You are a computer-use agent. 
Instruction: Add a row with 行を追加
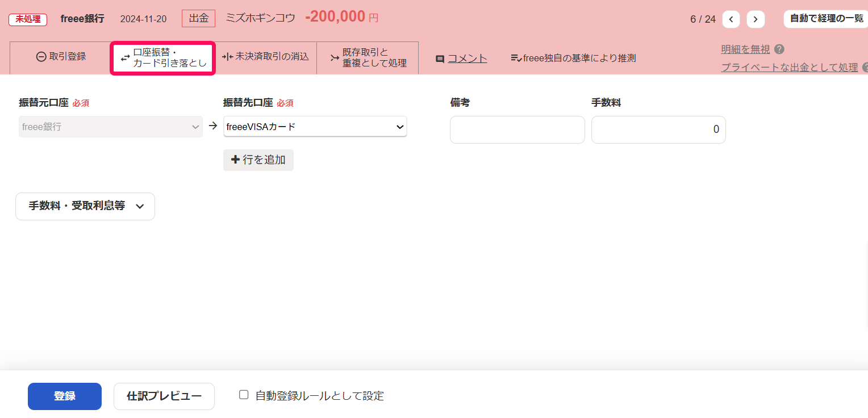(x=258, y=160)
